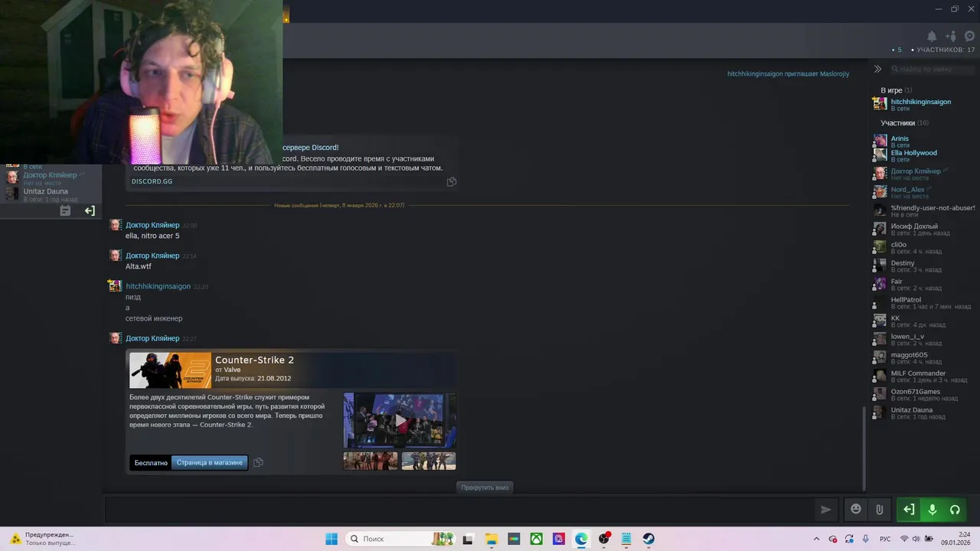Leave voice chat via green exit icon
The width and height of the screenshot is (980, 551).
pyautogui.click(x=908, y=509)
